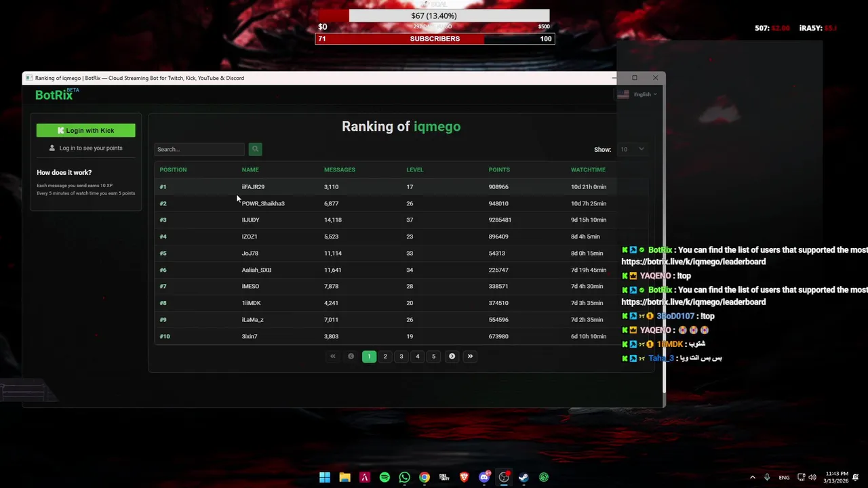The image size is (868, 488).
Task: Click the POSITION column header
Action: coord(173,169)
